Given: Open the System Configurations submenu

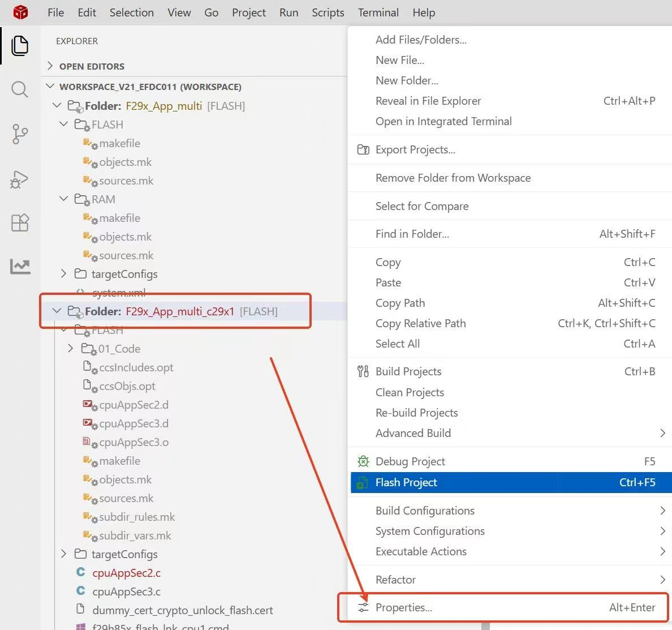Looking at the screenshot, I should coord(510,532).
